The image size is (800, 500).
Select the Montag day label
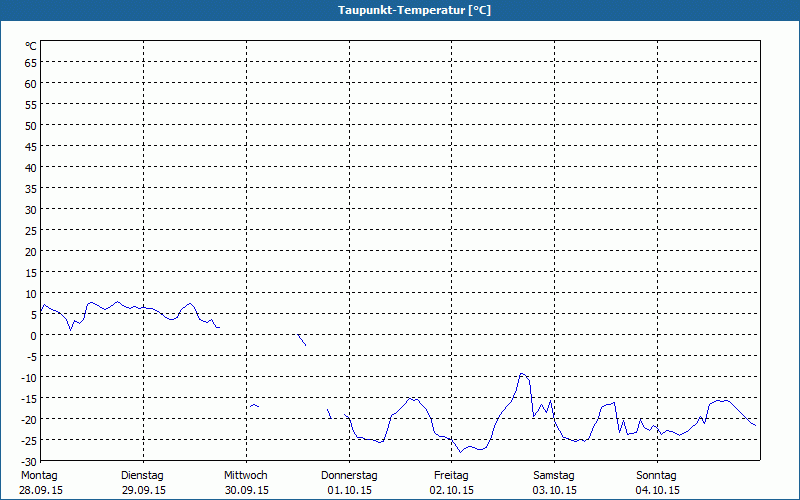pyautogui.click(x=39, y=475)
